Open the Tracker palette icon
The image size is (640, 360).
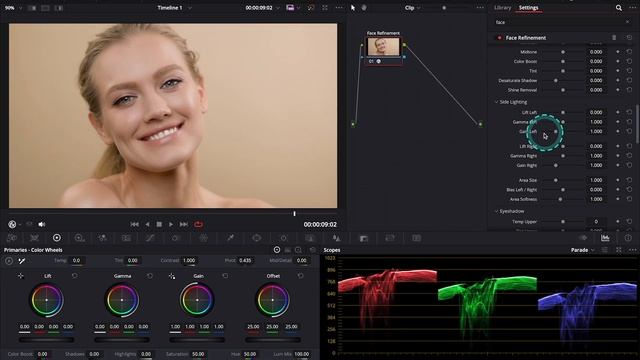[x=283, y=238]
